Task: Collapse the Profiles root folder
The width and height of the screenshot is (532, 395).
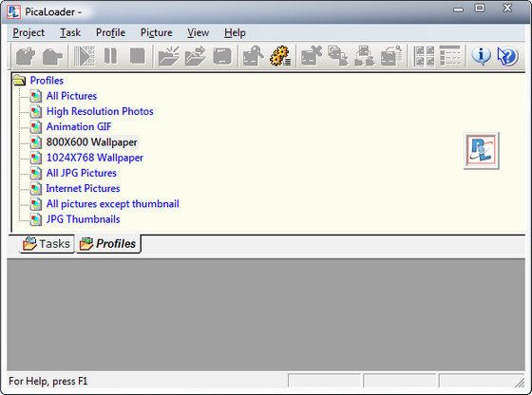Action: pyautogui.click(x=19, y=81)
